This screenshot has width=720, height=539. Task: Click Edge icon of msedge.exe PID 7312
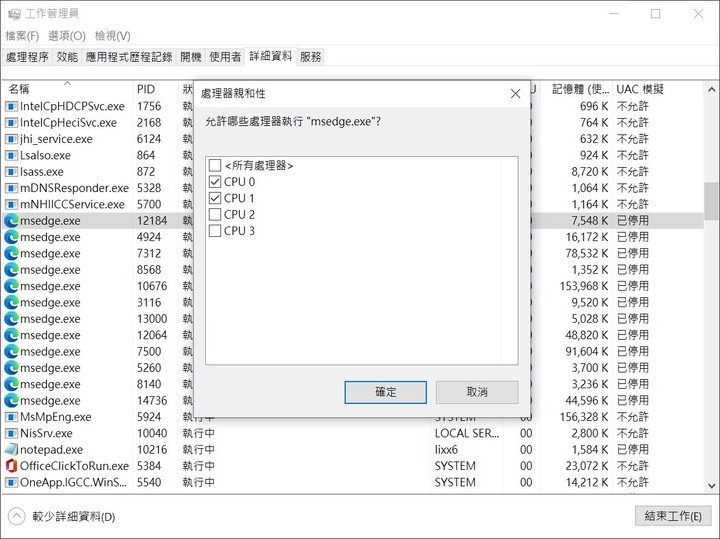[11, 254]
